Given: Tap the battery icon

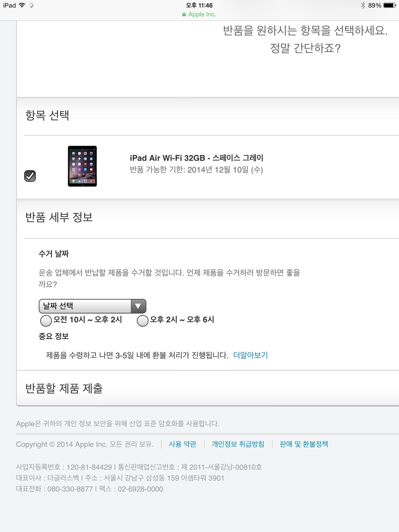Looking at the screenshot, I should click(x=389, y=5).
